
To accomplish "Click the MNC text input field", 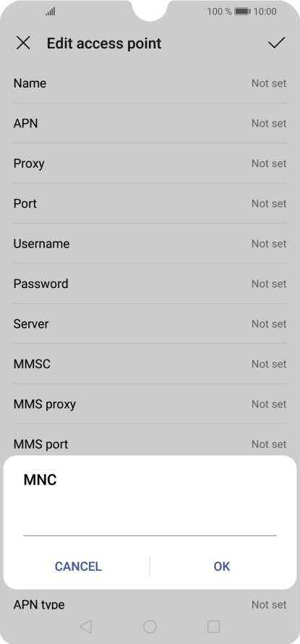I will (150, 522).
